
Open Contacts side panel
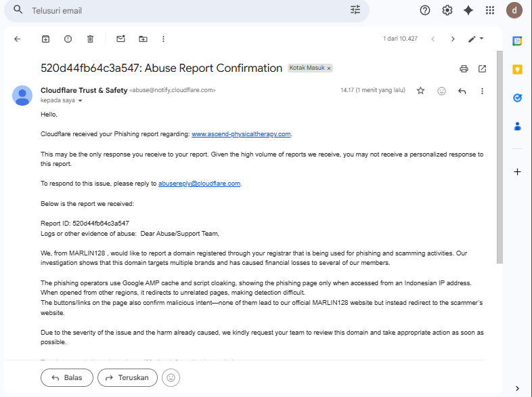click(517, 127)
